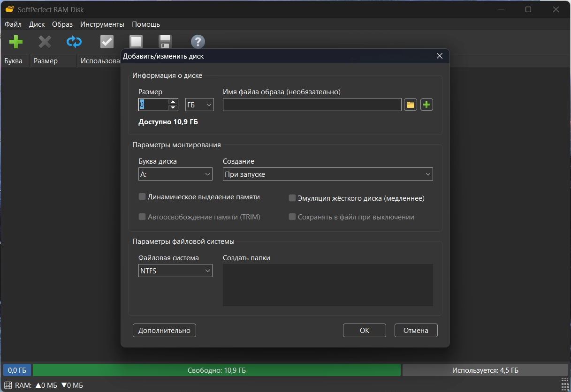Click the Доступно 10,9 ГБ text
Image resolution: width=571 pixels, height=392 pixels.
pos(168,122)
